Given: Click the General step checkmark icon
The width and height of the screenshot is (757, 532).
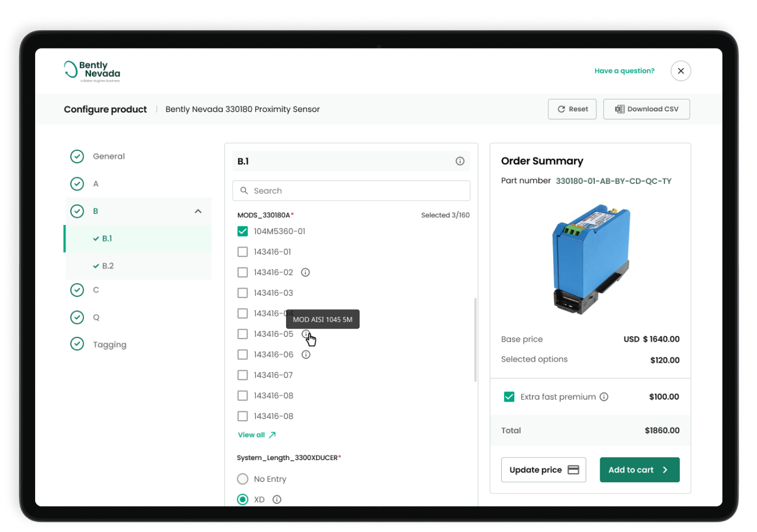Looking at the screenshot, I should [x=77, y=156].
